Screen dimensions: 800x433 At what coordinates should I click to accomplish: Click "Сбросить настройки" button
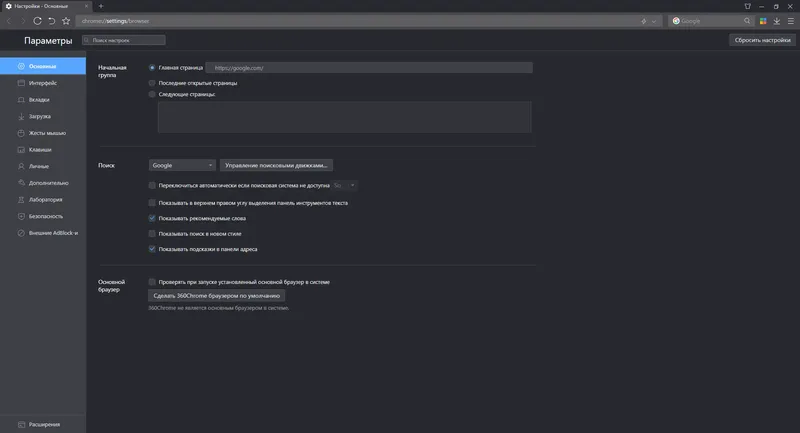762,40
